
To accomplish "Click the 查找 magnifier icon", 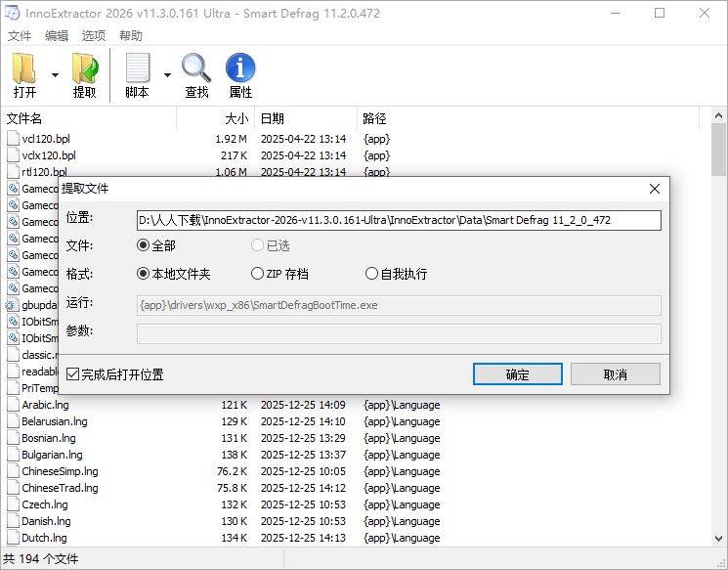I will pos(196,68).
